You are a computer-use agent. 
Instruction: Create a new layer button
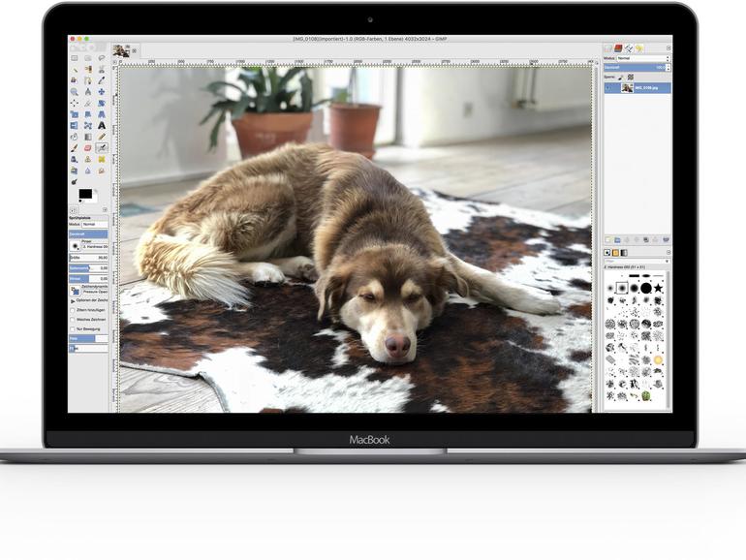click(607, 240)
